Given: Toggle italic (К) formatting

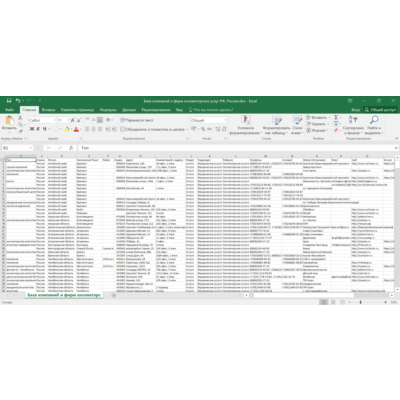Looking at the screenshot, I should click(38, 129).
